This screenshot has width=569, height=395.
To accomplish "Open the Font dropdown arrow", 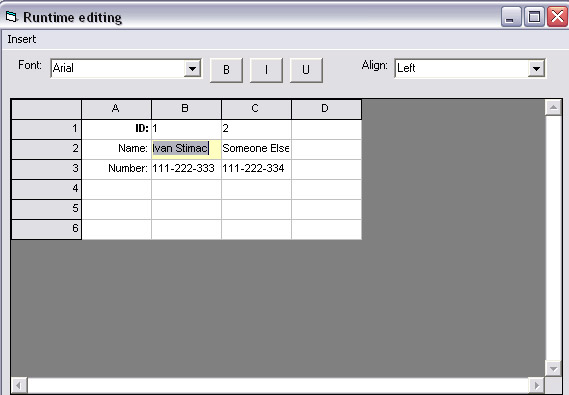I will (x=192, y=68).
